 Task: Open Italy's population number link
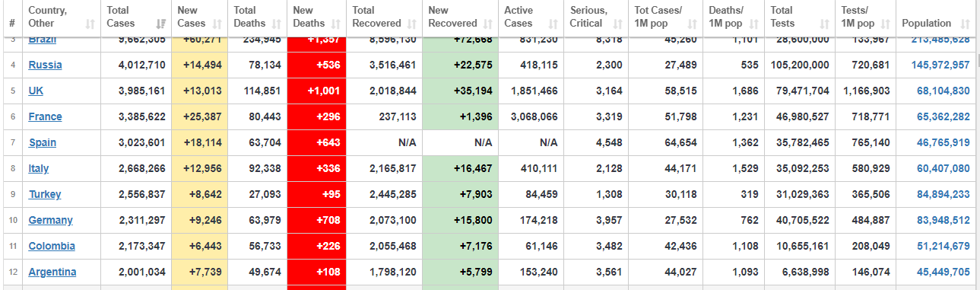tap(943, 168)
